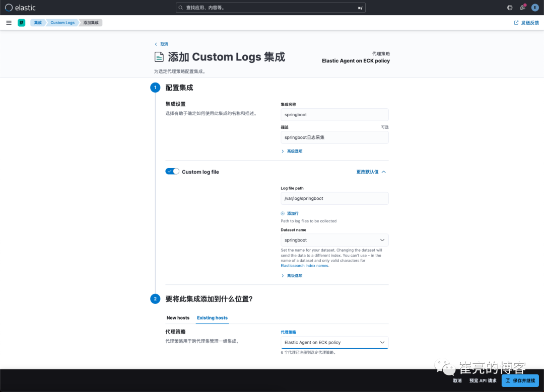Focus the 描述 input field

click(x=334, y=137)
